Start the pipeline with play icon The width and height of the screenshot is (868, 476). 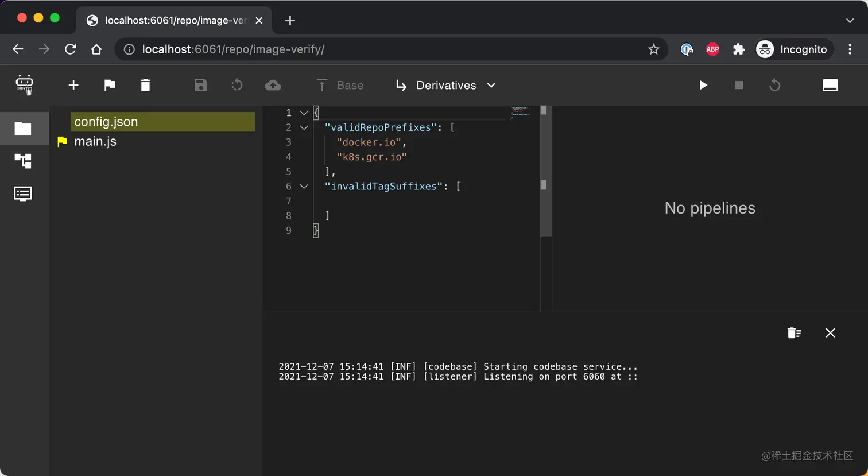(x=703, y=85)
